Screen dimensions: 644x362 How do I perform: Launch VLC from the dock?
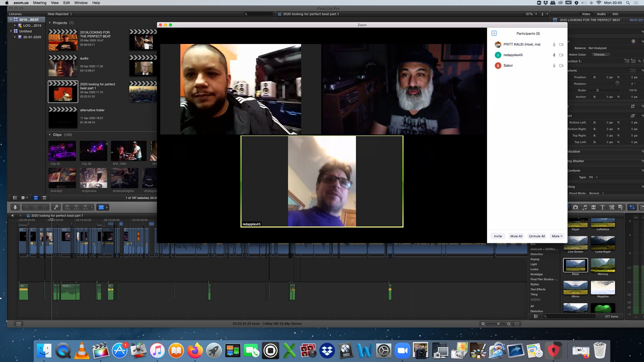coord(81,351)
